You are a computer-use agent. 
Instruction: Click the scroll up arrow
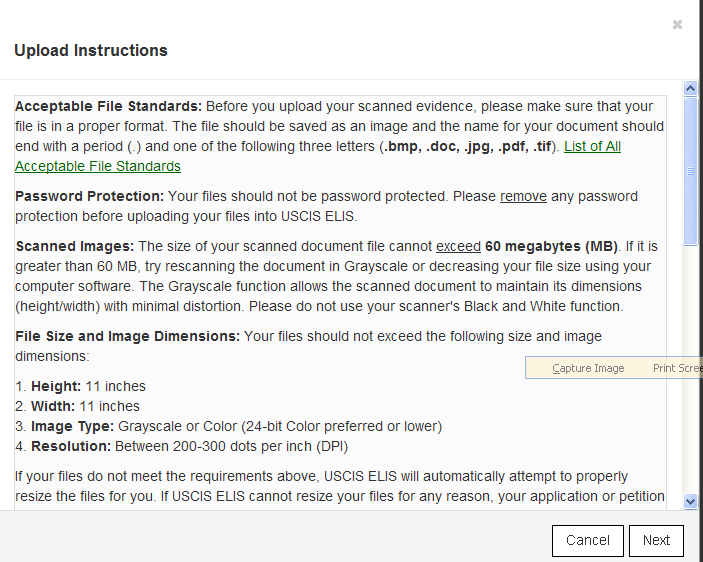[x=690, y=89]
